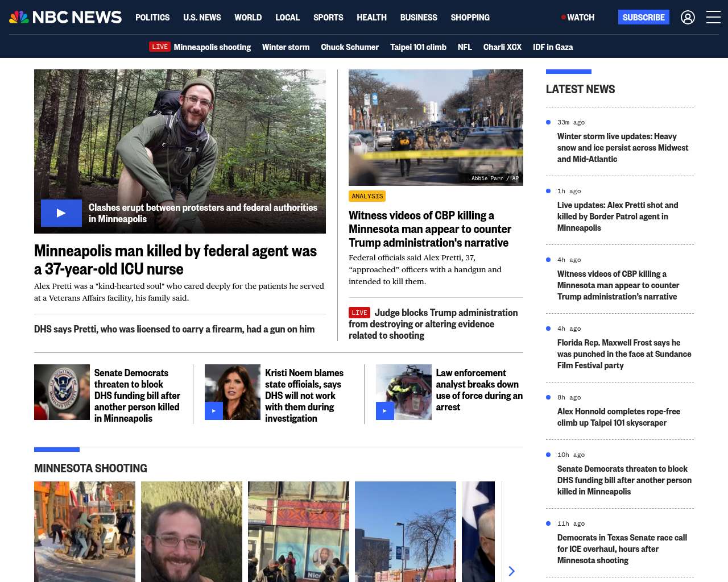
Task: Open the Health section
Action: click(x=371, y=18)
